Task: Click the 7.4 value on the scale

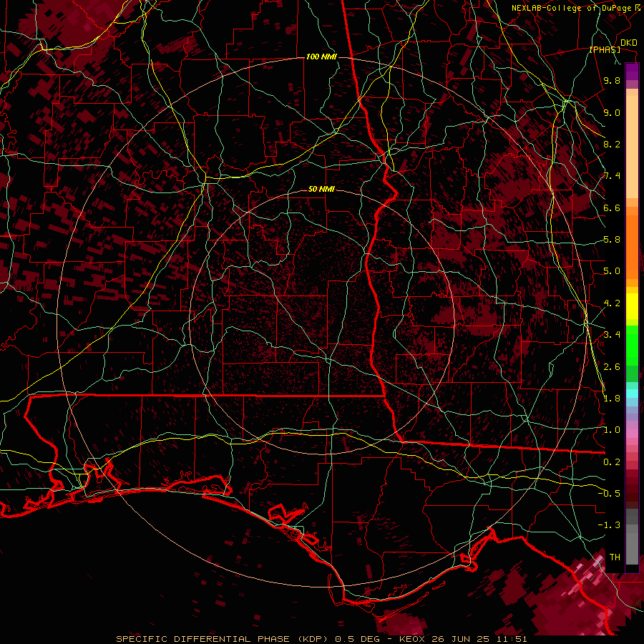Action: (x=612, y=176)
